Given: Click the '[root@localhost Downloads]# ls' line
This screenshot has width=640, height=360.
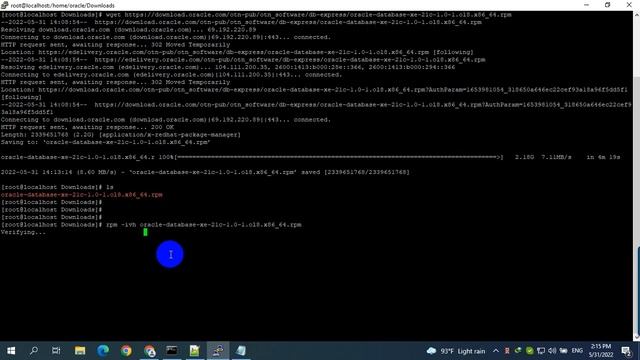Looking at the screenshot, I should [x=57, y=187].
